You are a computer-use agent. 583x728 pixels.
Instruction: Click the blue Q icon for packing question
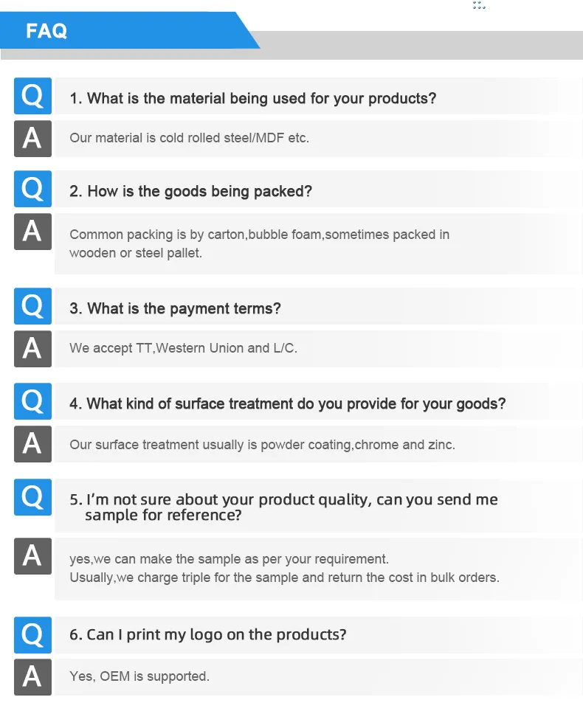pyautogui.click(x=32, y=189)
